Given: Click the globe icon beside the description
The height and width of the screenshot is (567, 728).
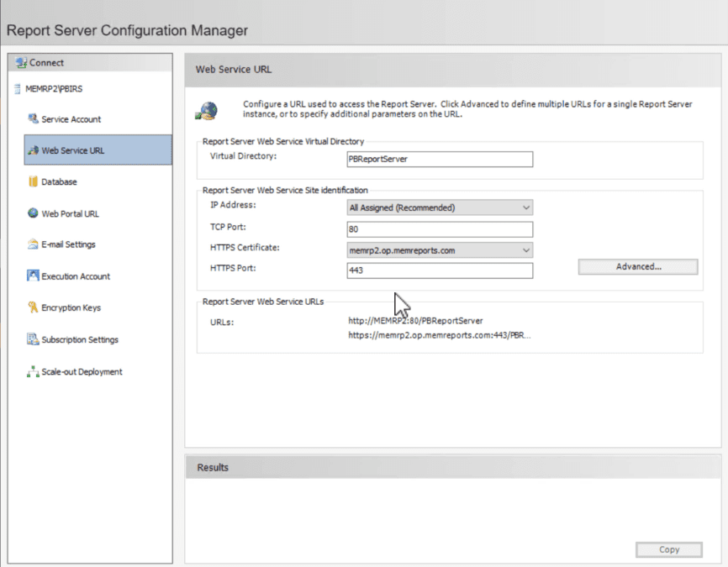Looking at the screenshot, I should click(x=207, y=112).
